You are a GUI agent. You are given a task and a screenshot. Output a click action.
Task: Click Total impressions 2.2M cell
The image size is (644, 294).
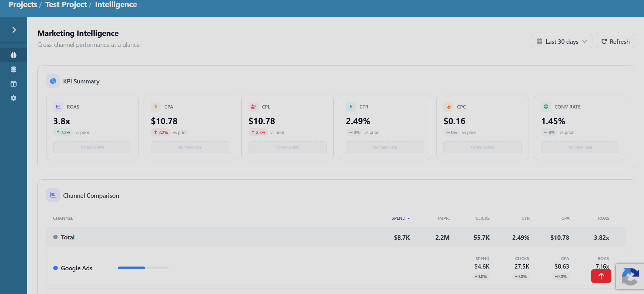click(x=442, y=238)
